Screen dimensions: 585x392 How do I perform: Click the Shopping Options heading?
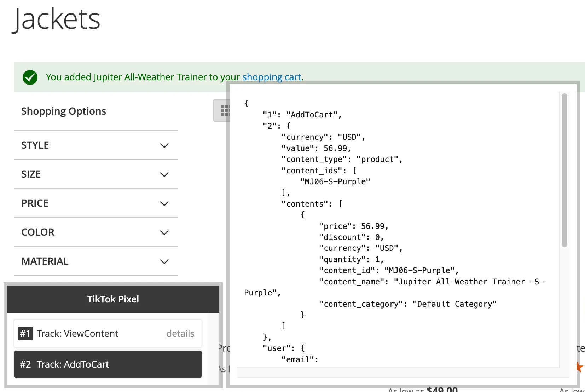[64, 111]
